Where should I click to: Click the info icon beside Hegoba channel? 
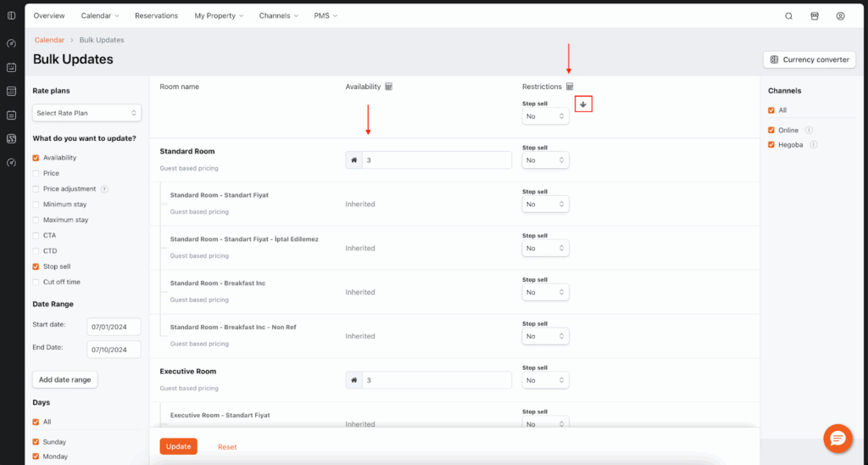point(814,145)
